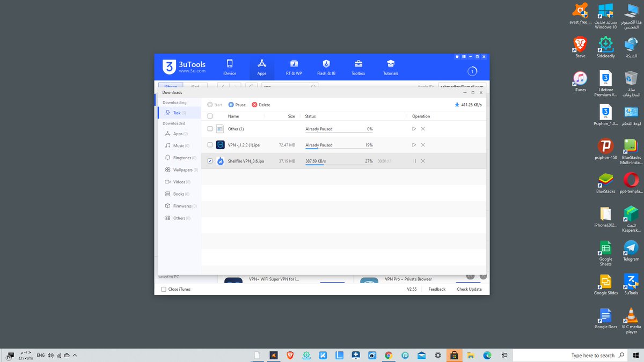The width and height of the screenshot is (644, 362).
Task: Open Google Sheets desktop shortcut
Action: [605, 253]
